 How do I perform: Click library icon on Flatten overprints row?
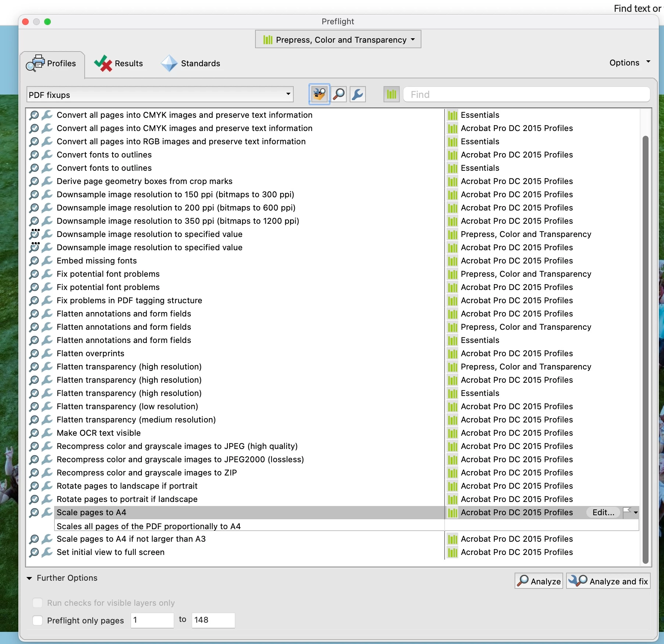pyautogui.click(x=453, y=354)
